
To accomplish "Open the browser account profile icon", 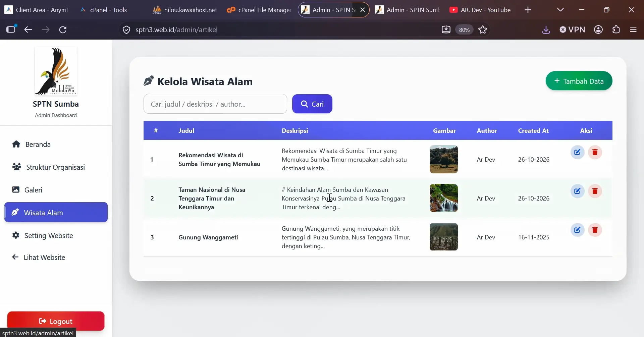I will click(598, 30).
